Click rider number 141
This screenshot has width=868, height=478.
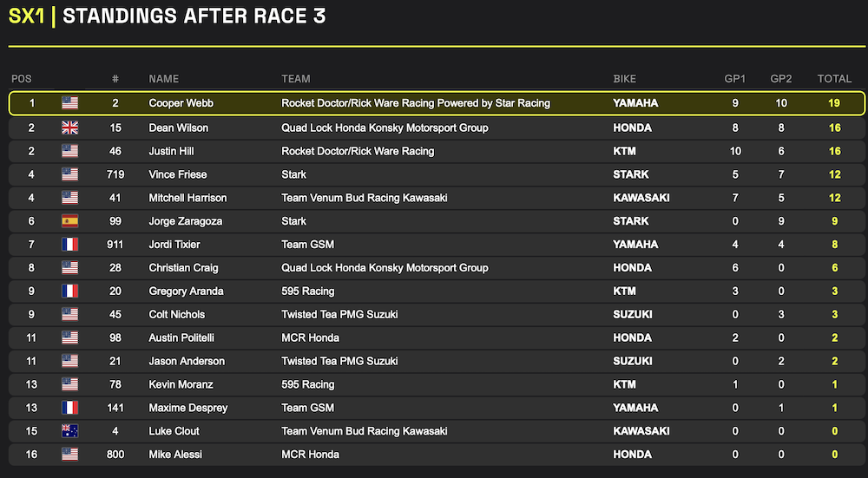point(115,408)
